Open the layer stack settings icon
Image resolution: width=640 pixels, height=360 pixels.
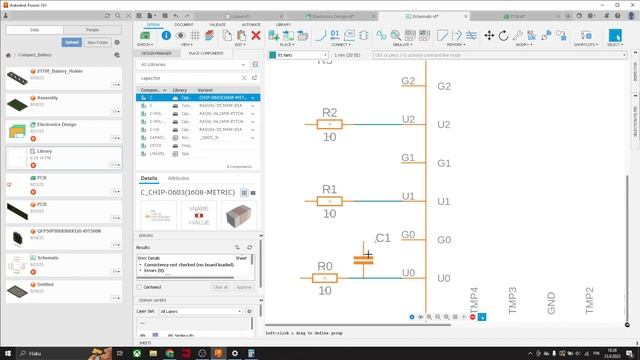209,36
